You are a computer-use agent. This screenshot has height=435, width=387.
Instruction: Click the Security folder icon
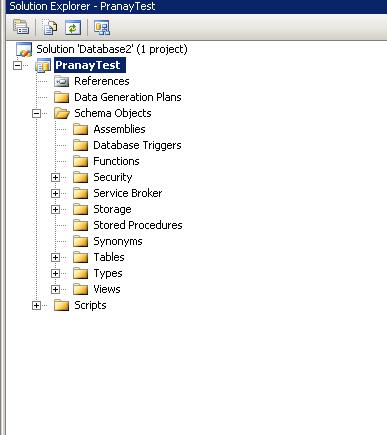tap(81, 177)
